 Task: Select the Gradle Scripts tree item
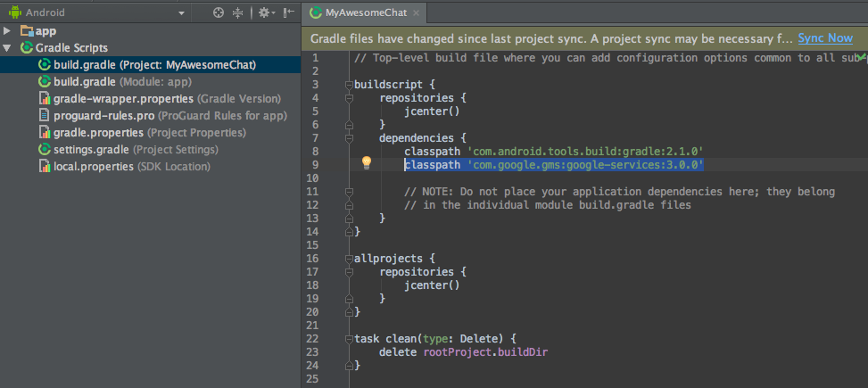(71, 47)
